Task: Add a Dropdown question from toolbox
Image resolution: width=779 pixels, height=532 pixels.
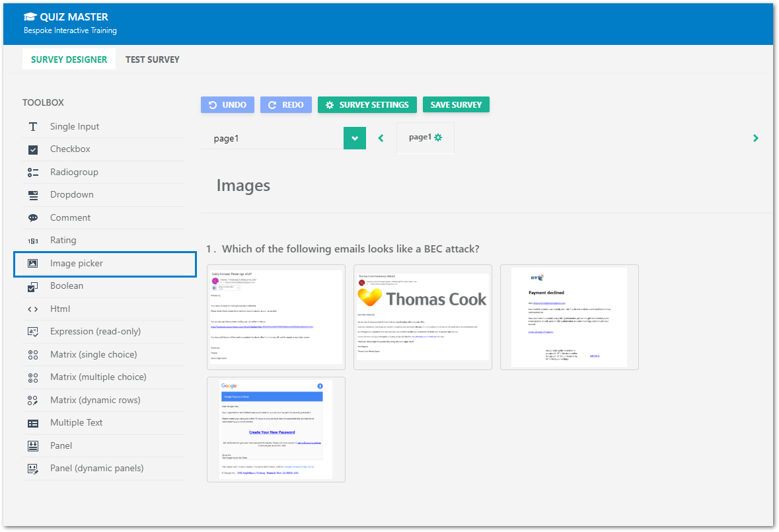Action: coord(104,195)
